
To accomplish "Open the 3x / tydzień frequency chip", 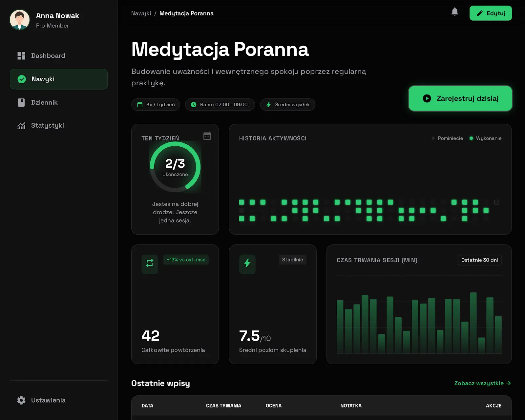I will click(x=156, y=105).
